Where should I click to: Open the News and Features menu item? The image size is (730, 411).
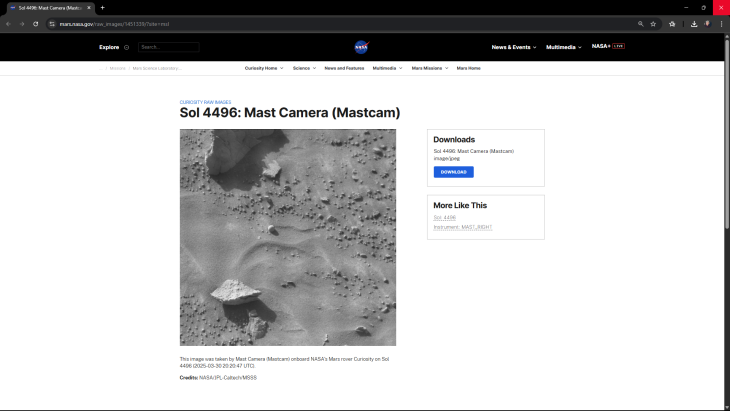tap(344, 68)
